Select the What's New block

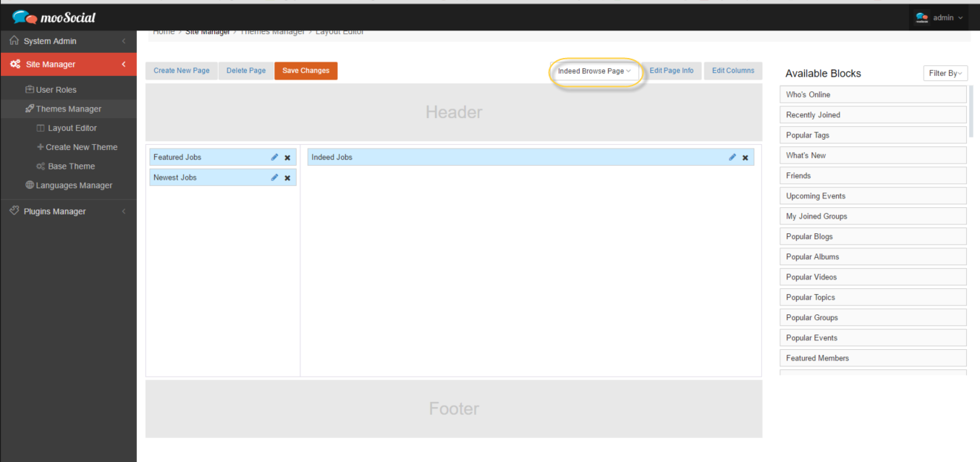(x=873, y=156)
